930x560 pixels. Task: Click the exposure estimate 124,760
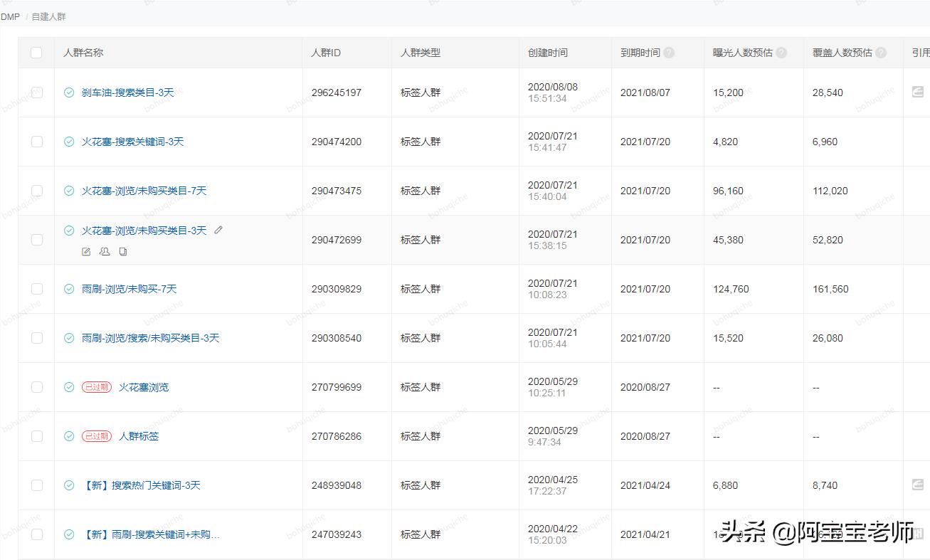tap(731, 289)
